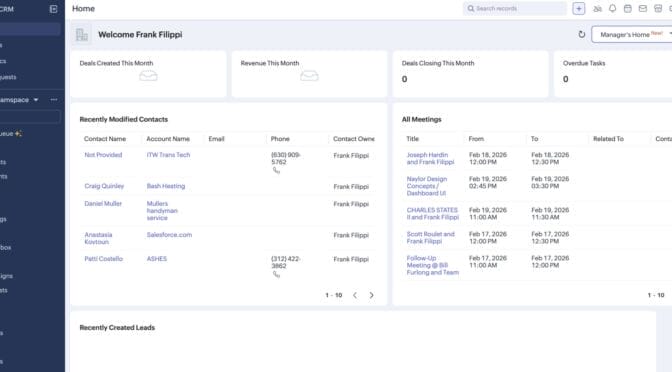Open contact Daniel Muller
The image size is (672, 372).
point(103,204)
